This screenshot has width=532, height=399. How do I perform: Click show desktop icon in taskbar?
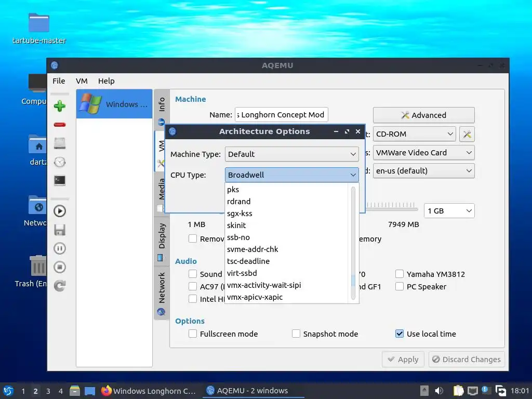(x=89, y=391)
